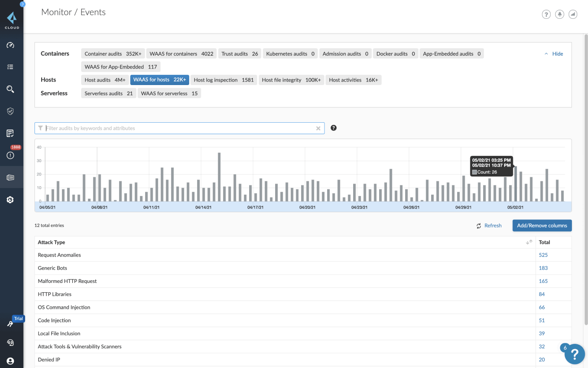Select the WAAS for serverless tab

[169, 94]
